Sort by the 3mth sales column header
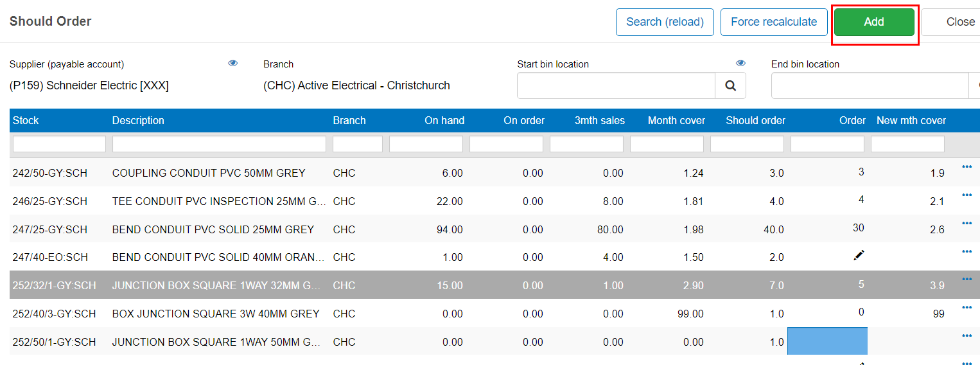The height and width of the screenshot is (365, 980). tap(599, 120)
